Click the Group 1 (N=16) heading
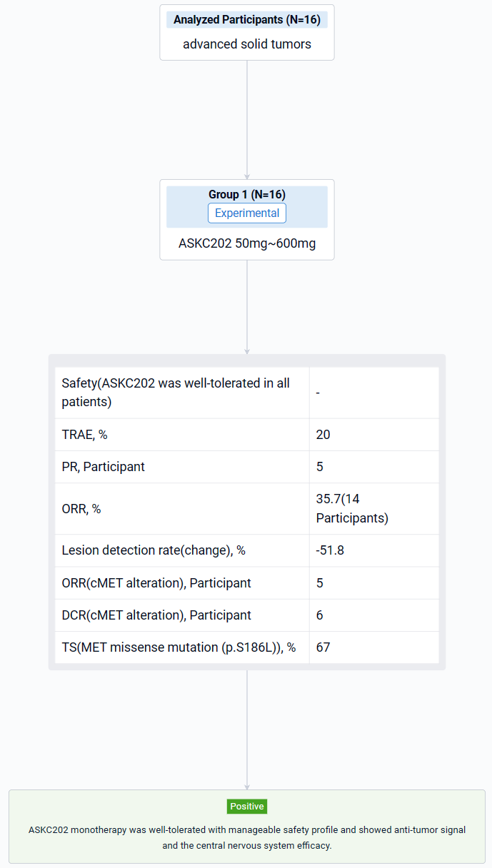This screenshot has width=492, height=868. point(247,194)
